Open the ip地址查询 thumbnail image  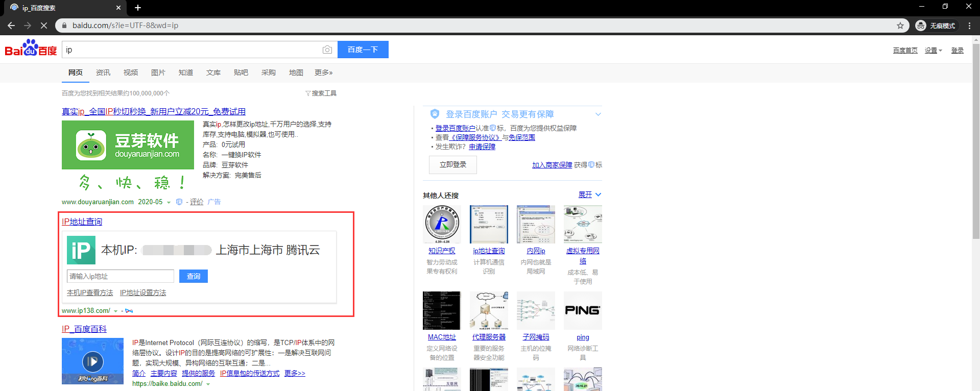tap(489, 224)
